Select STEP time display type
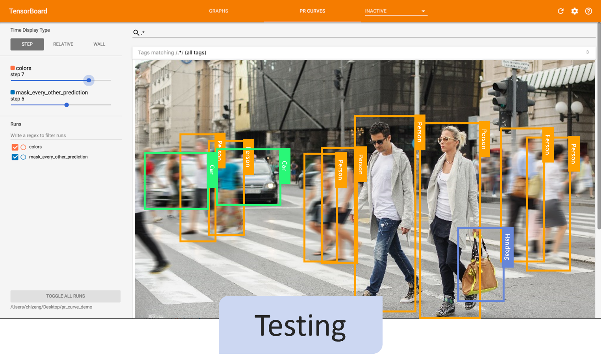Screen dimensions: 601x364 (x=27, y=44)
